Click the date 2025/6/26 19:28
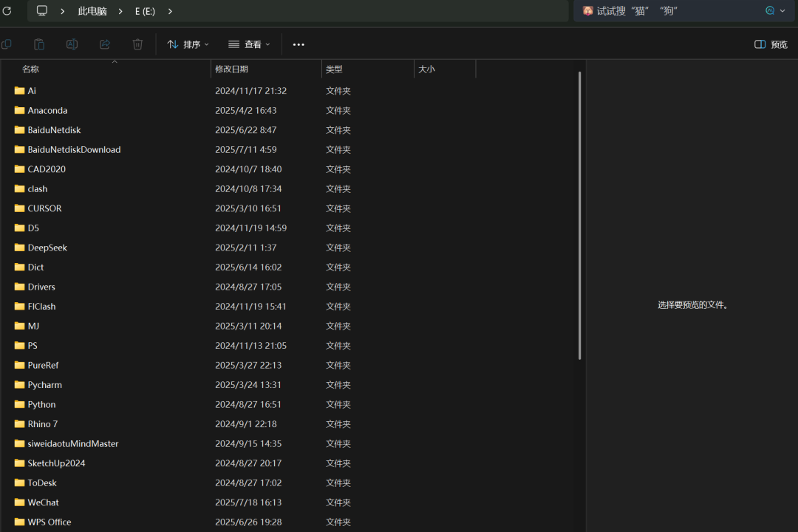 [248, 522]
